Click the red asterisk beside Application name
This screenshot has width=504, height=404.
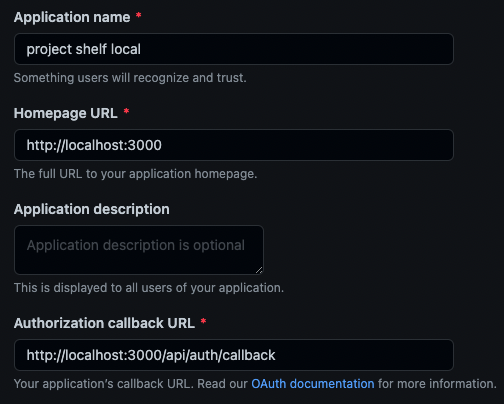pos(138,16)
